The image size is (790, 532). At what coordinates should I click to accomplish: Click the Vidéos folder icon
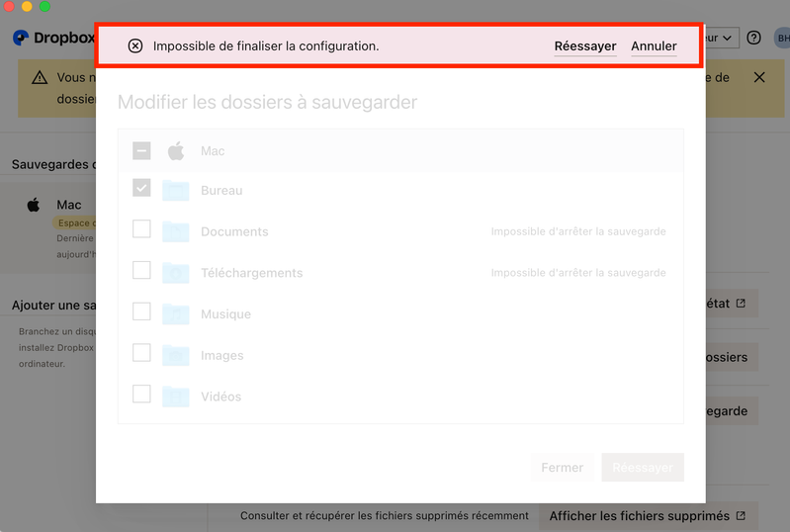click(176, 397)
